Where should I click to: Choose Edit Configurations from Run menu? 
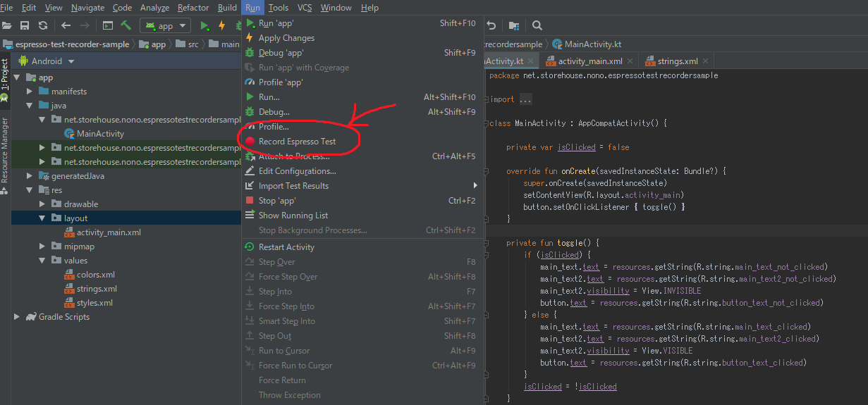click(297, 171)
